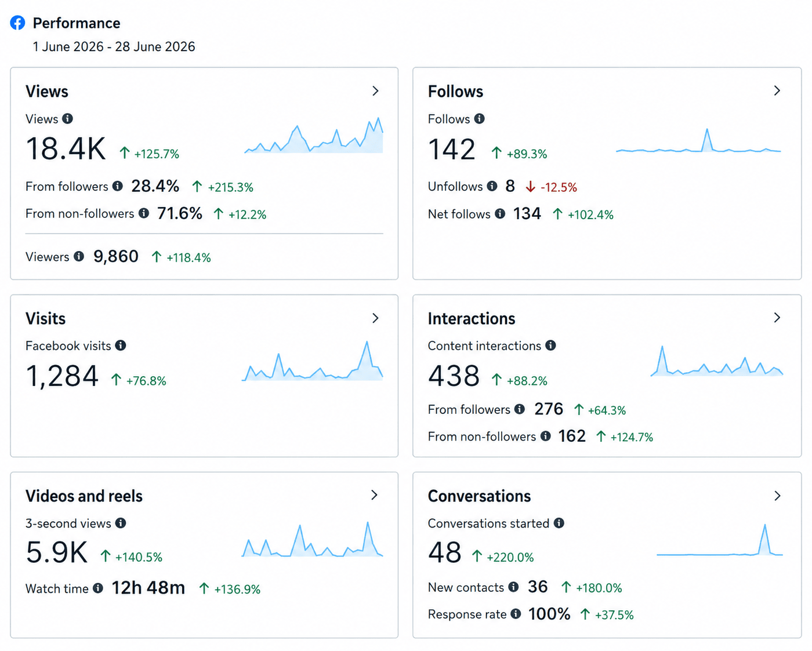Open the Conversations card title

pos(479,496)
